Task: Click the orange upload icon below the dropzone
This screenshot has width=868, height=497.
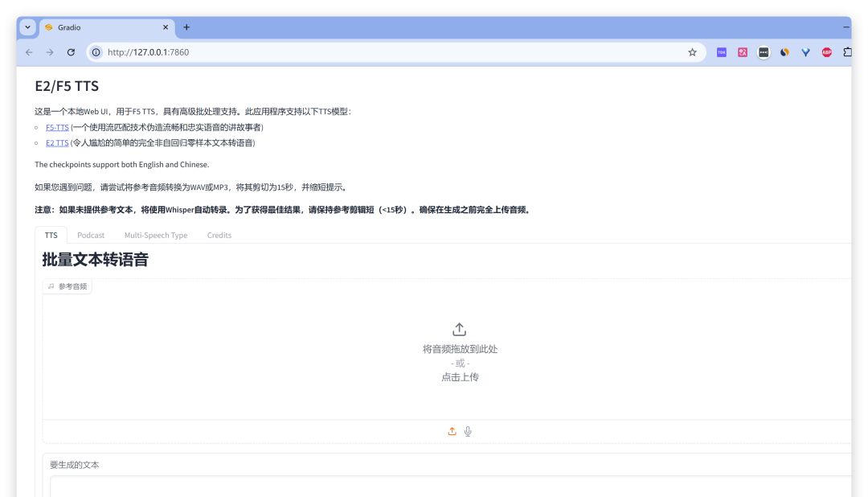Action: point(452,431)
